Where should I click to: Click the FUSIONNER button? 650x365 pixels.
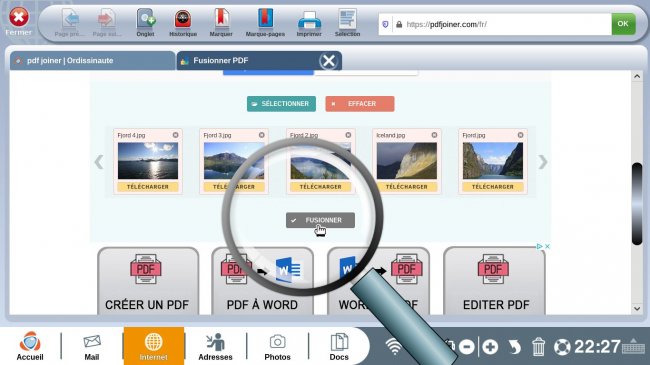(x=320, y=220)
